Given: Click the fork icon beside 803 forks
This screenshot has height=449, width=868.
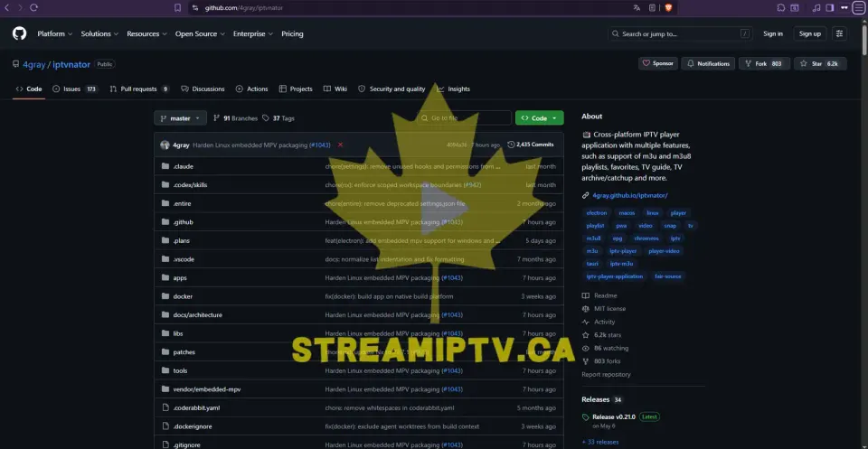Looking at the screenshot, I should [x=586, y=361].
